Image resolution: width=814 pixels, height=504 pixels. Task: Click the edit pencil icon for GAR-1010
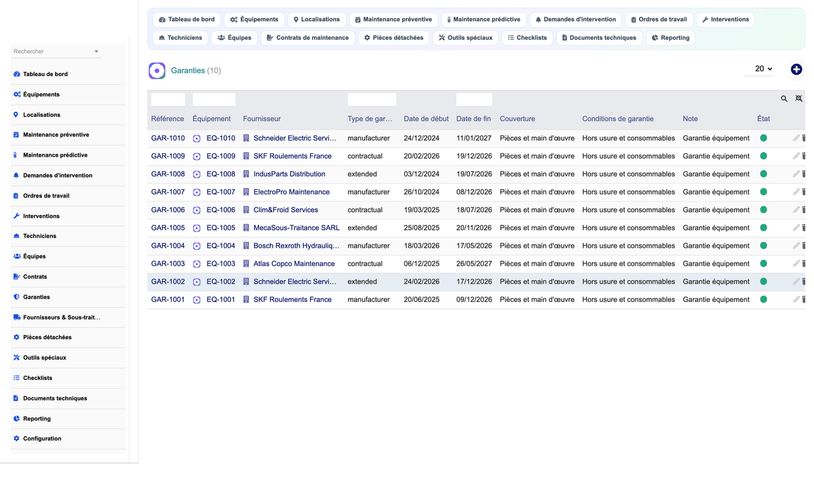pyautogui.click(x=796, y=138)
